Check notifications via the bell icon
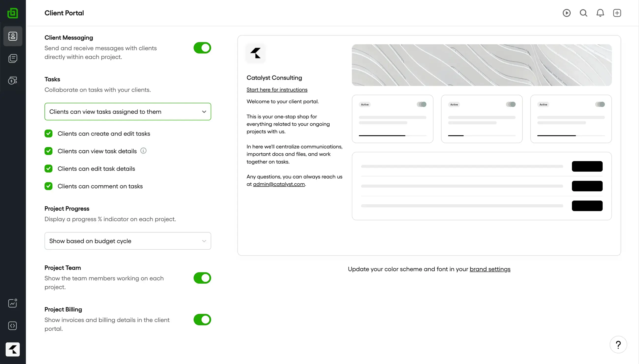Viewport: 639px width, 364px height. [600, 13]
